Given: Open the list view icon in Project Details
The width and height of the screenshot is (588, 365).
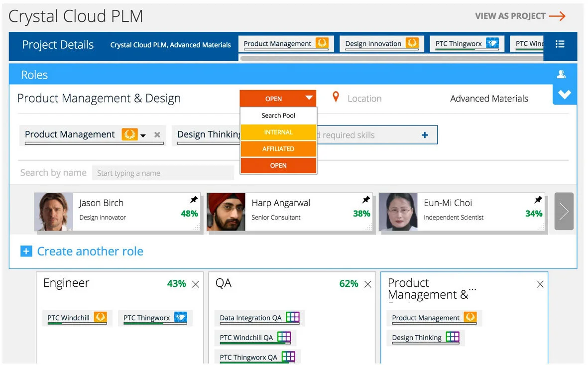Looking at the screenshot, I should tap(560, 44).
